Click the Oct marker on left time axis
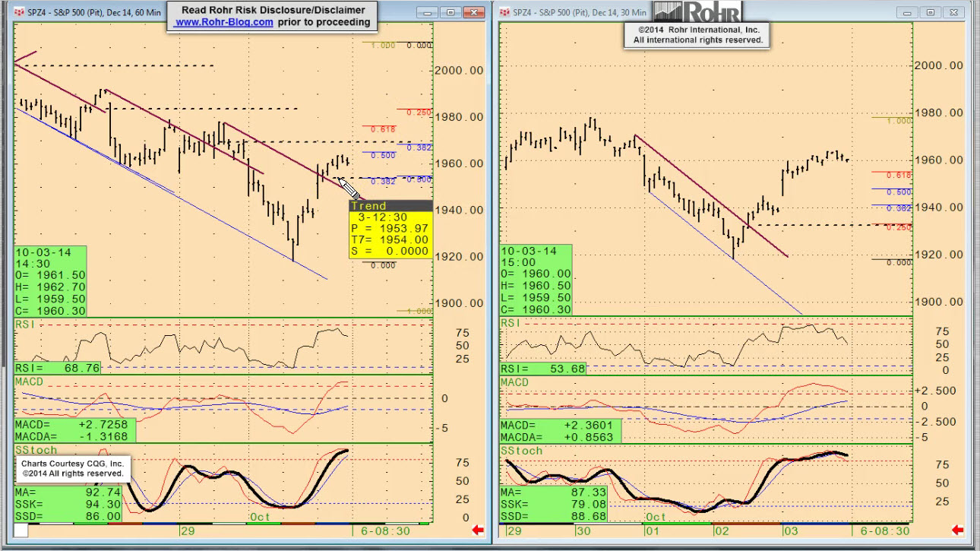The image size is (980, 551). (x=260, y=517)
